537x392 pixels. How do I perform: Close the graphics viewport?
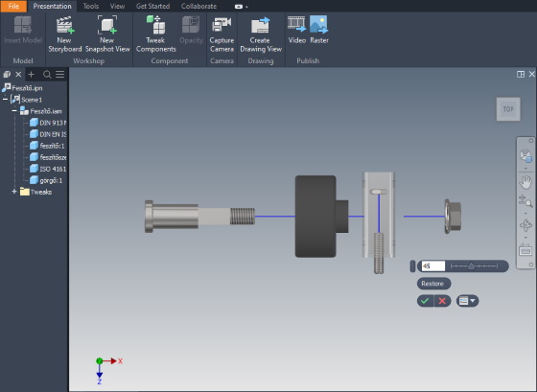[531, 74]
